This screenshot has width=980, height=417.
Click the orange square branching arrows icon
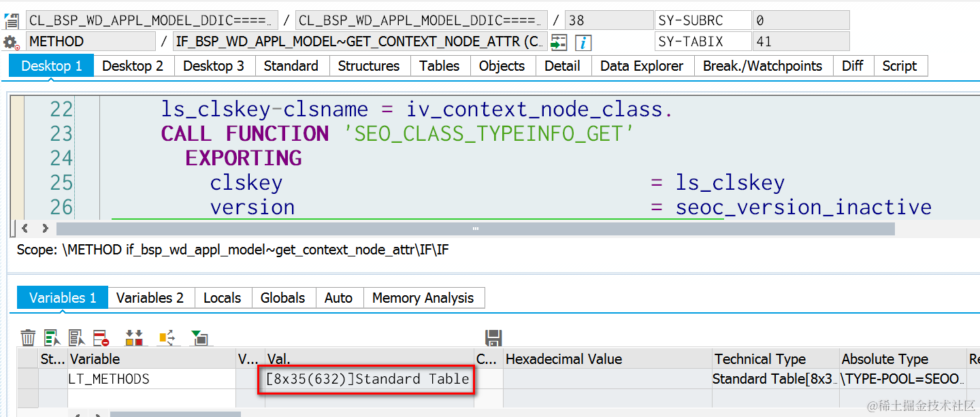(x=166, y=337)
